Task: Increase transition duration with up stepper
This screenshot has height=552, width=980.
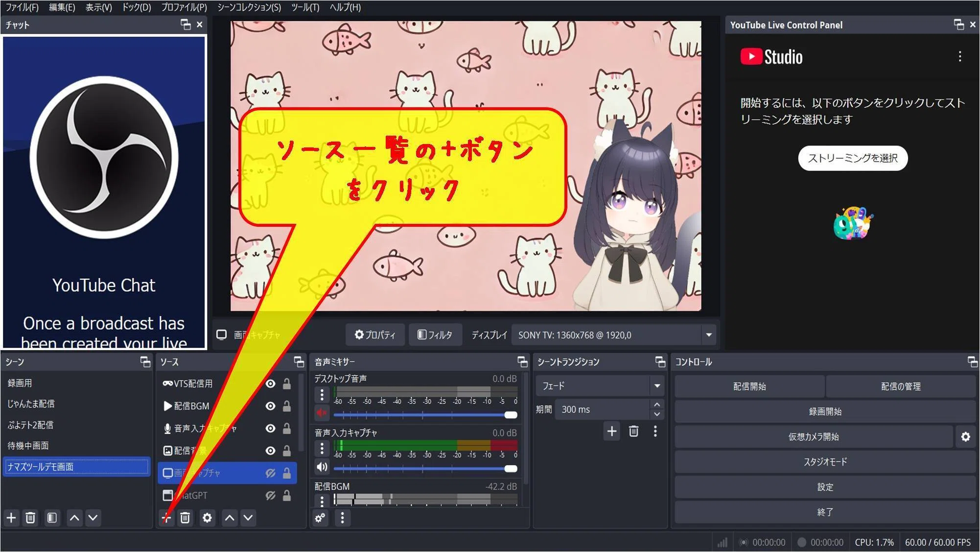Action: pyautogui.click(x=657, y=405)
